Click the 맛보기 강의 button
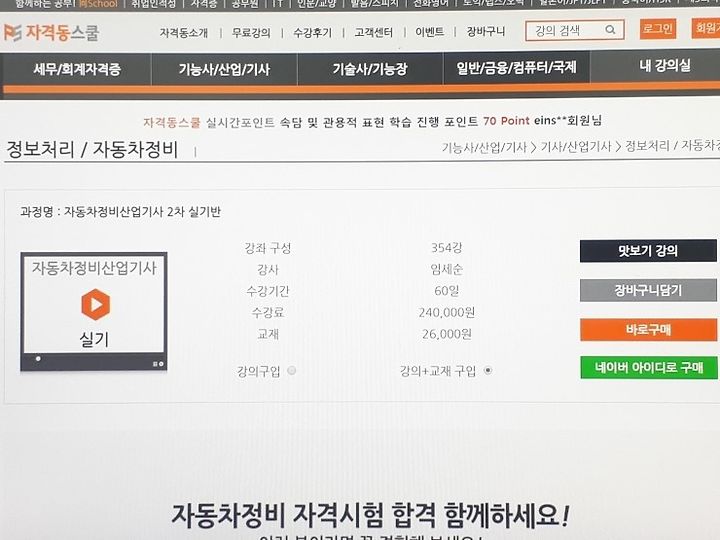The image size is (720, 540). point(648,251)
